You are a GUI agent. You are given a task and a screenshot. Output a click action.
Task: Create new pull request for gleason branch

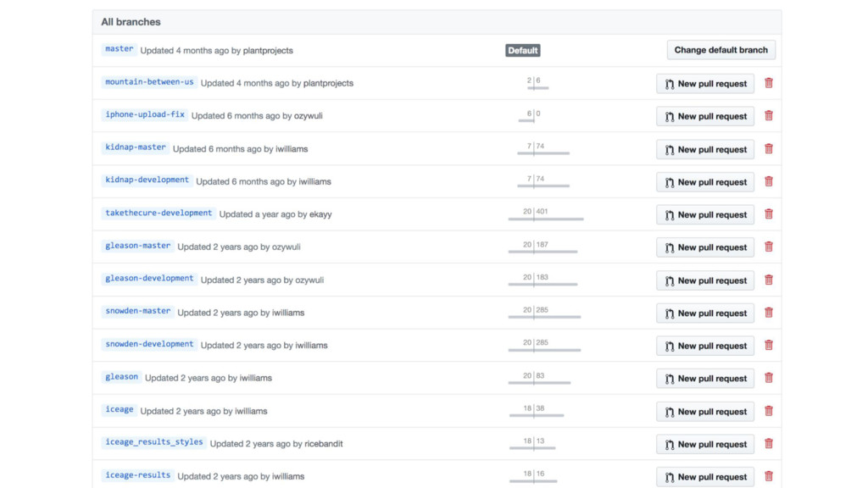point(705,379)
